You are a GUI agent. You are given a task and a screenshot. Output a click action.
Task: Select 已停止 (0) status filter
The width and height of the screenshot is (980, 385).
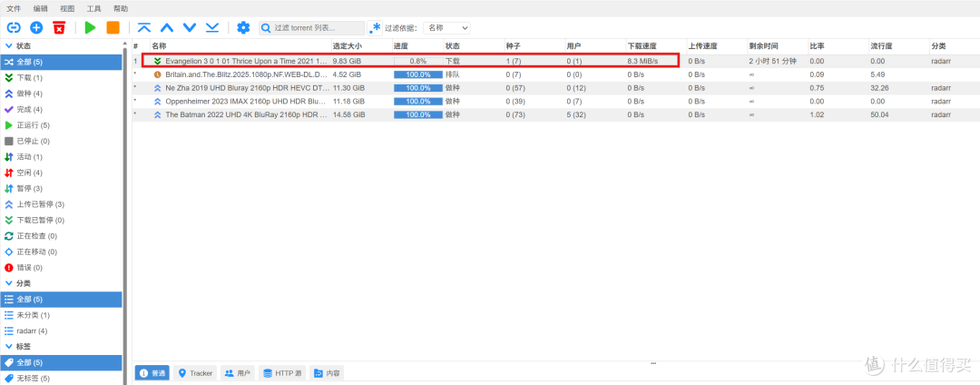pos(62,142)
